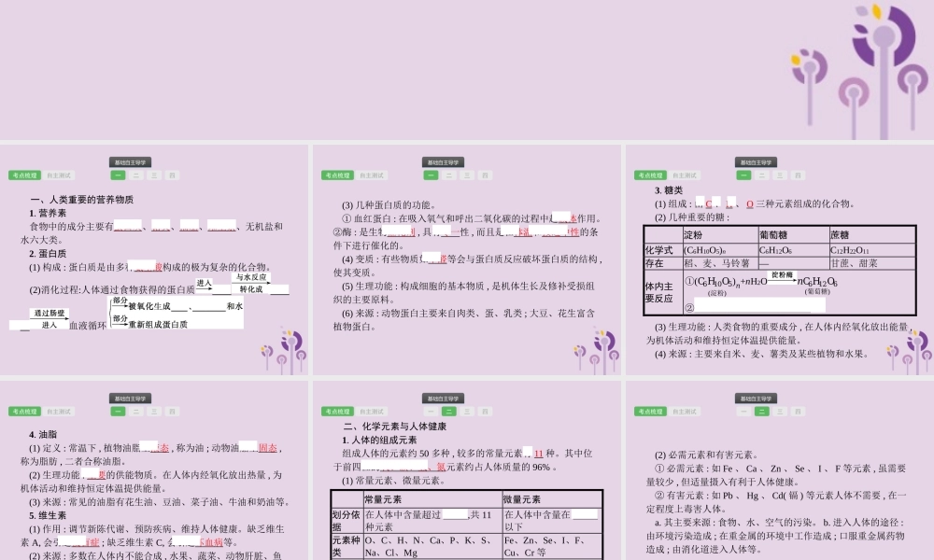Click the 基础自主导学 header on the 化学元素 slide
This screenshot has width=934, height=560.
click(441, 397)
